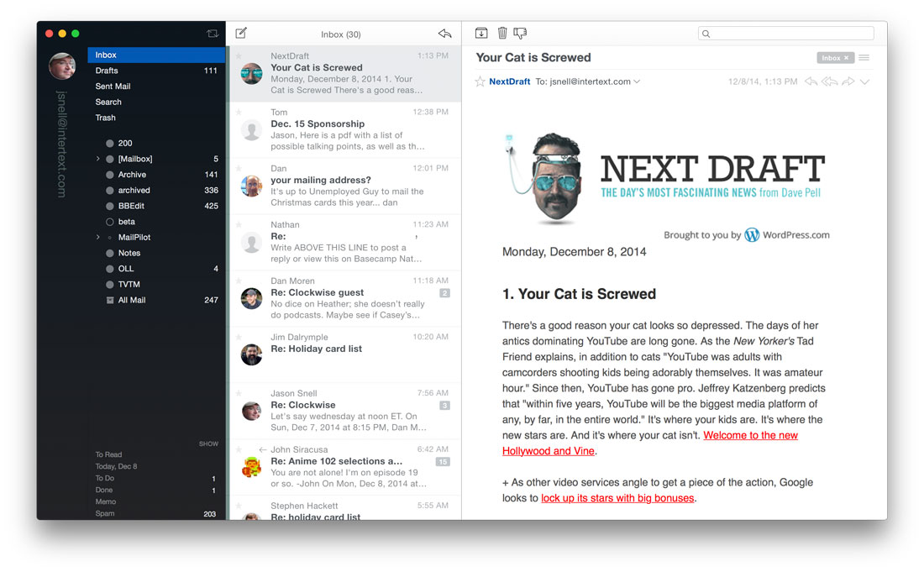The image size is (924, 572).
Task: Click the archive icon in the message toolbar
Action: 481,34
